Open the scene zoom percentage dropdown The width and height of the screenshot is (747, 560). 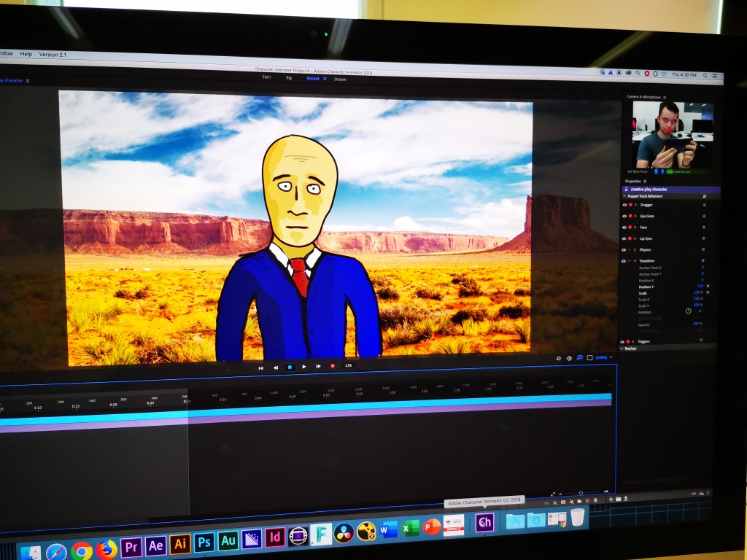click(604, 357)
